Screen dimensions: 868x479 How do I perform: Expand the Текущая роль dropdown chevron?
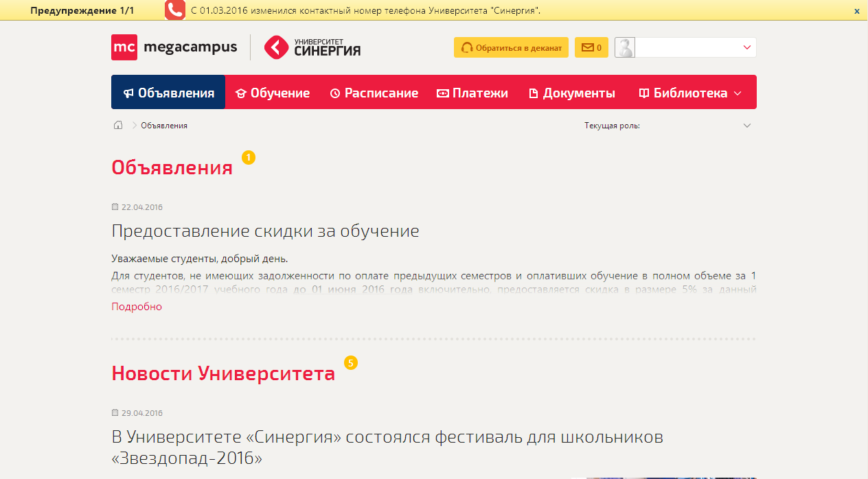pyautogui.click(x=747, y=126)
